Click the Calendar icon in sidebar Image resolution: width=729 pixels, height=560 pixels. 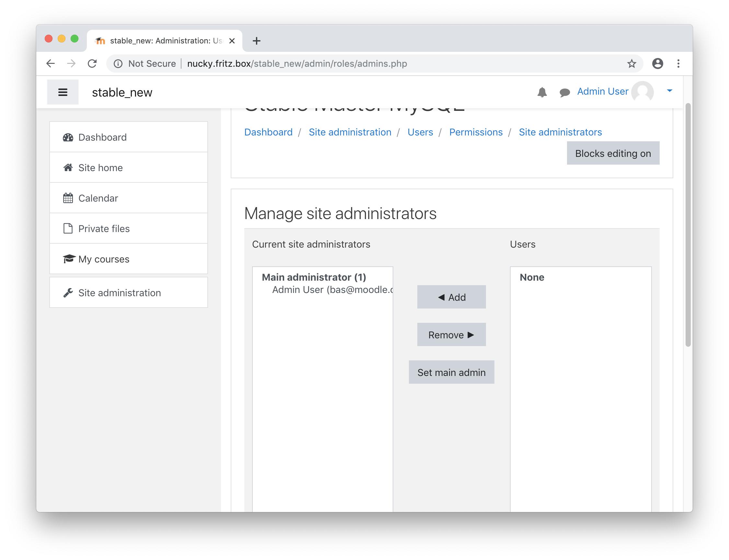[68, 198]
